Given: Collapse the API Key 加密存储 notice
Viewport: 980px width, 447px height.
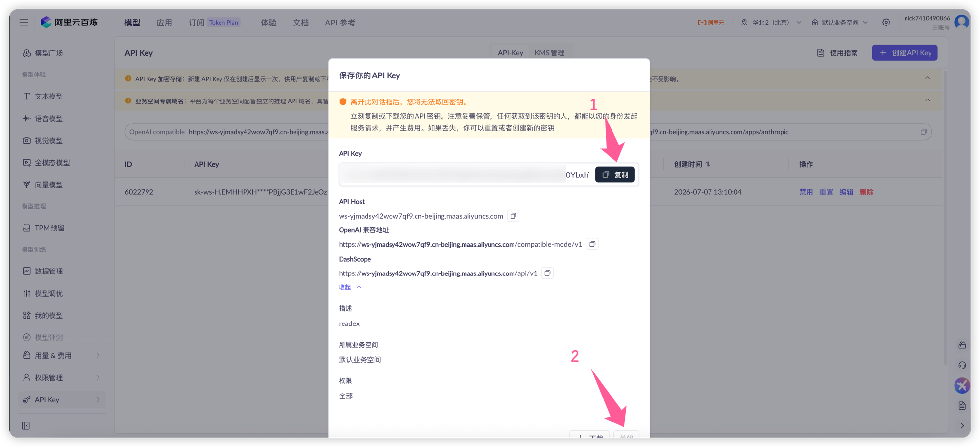Looking at the screenshot, I should point(928,78).
